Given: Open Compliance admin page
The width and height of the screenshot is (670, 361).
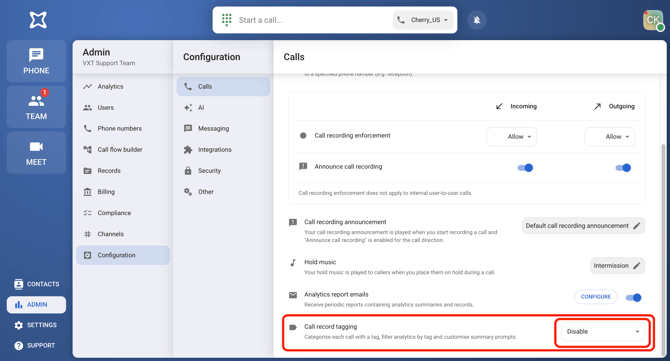Looking at the screenshot, I should 123,213.
